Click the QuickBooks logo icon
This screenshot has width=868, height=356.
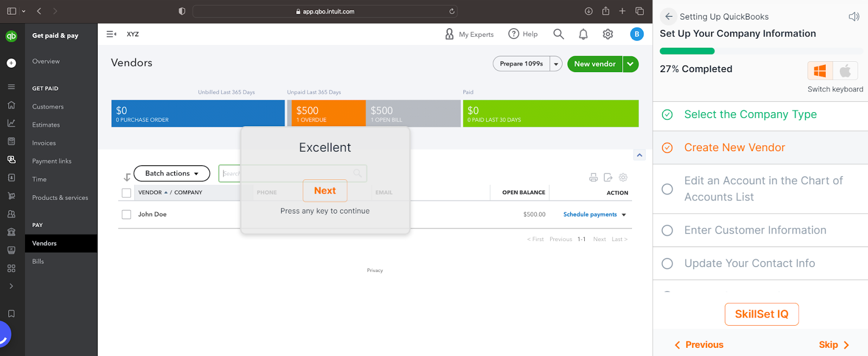point(11,36)
